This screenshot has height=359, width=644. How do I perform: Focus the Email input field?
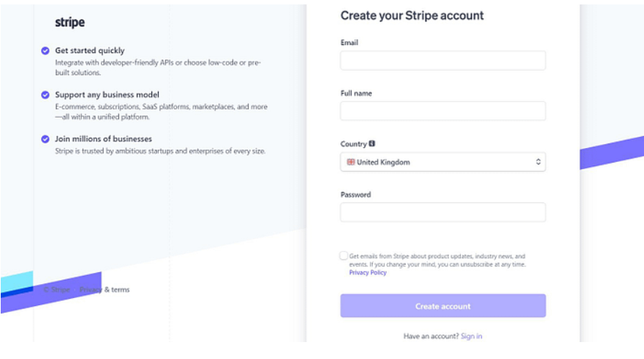(443, 60)
